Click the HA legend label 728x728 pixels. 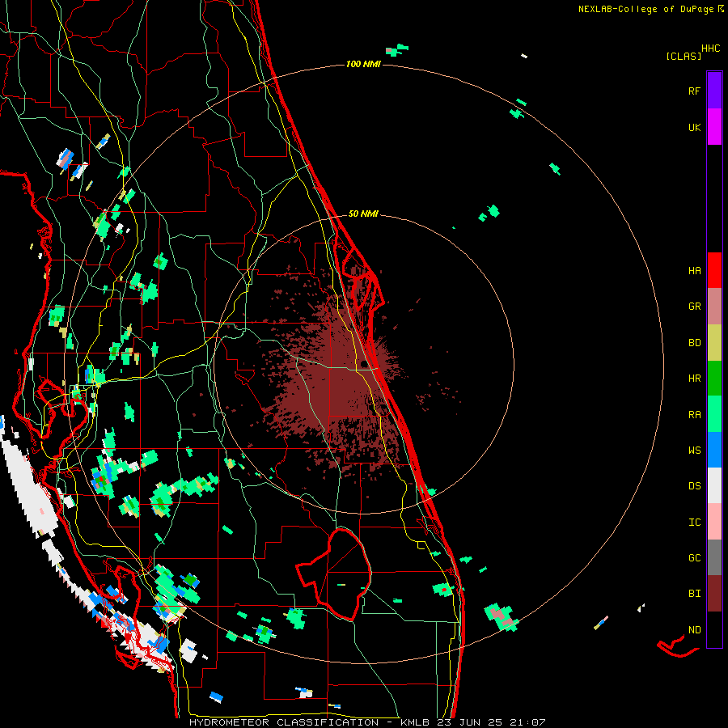point(694,270)
